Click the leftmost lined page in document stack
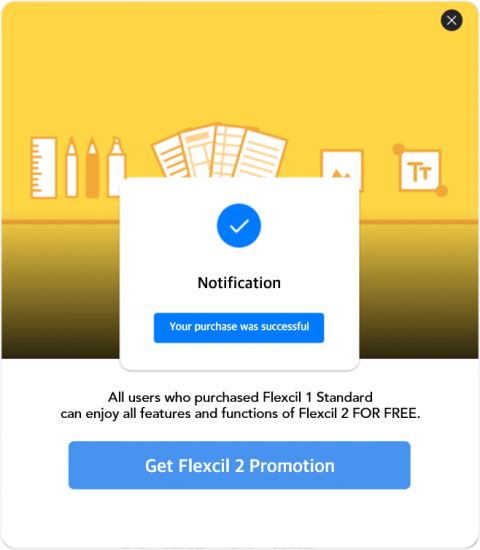 pos(172,156)
